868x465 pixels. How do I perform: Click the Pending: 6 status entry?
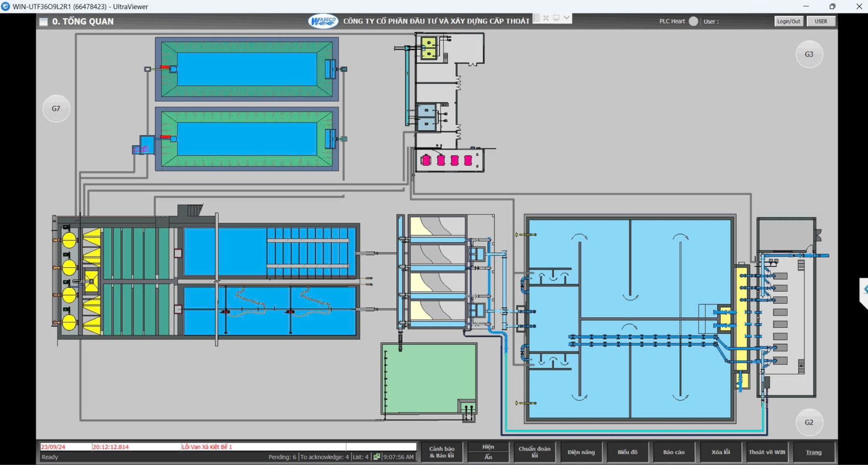tap(282, 457)
